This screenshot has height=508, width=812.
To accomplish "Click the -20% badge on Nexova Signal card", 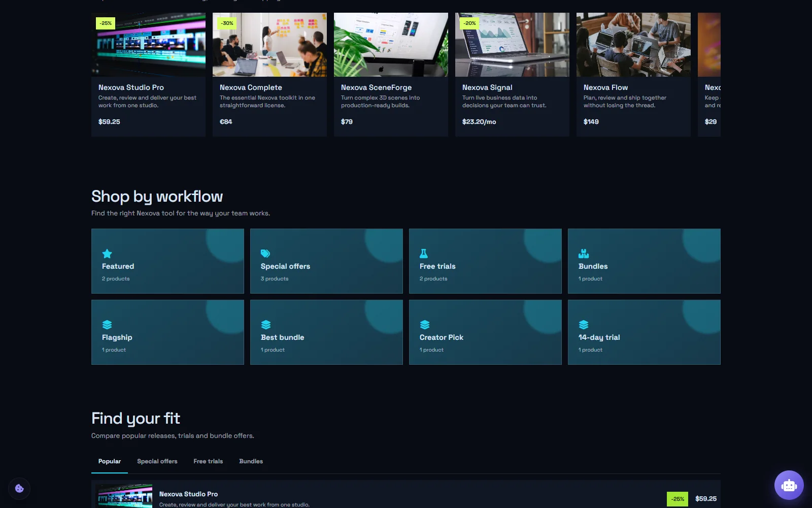I will pyautogui.click(x=469, y=23).
